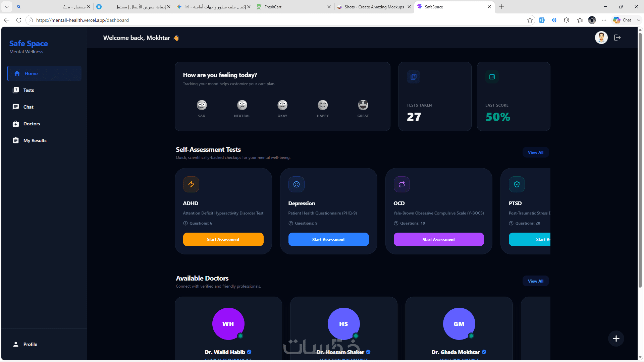Expand the tab actions dropdown chevron

pos(7,7)
